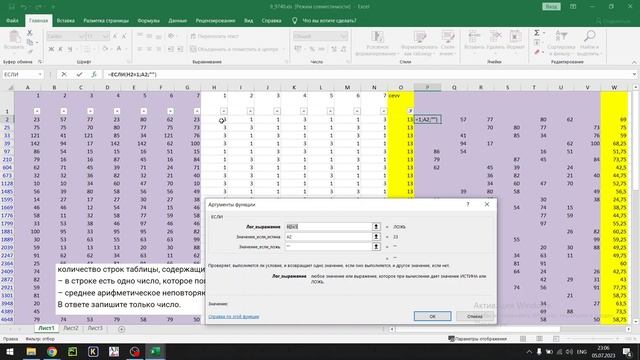Viewport: 640px width, 360px height.
Task: Click the fx Insert Function icon
Action: (x=94, y=74)
